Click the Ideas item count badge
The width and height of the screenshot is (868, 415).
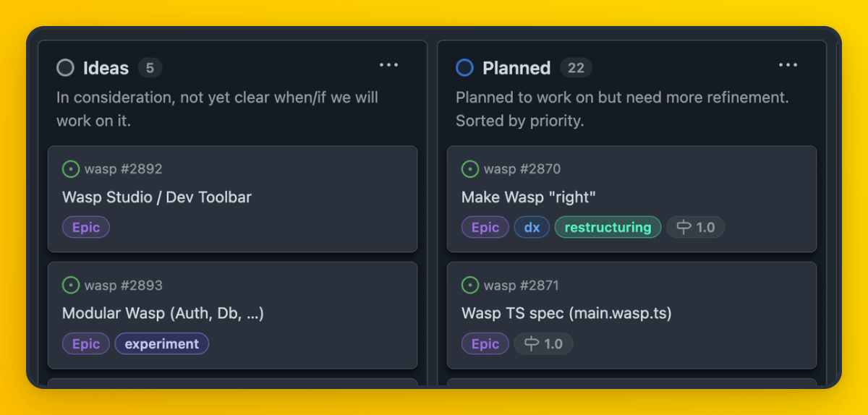[x=150, y=68]
